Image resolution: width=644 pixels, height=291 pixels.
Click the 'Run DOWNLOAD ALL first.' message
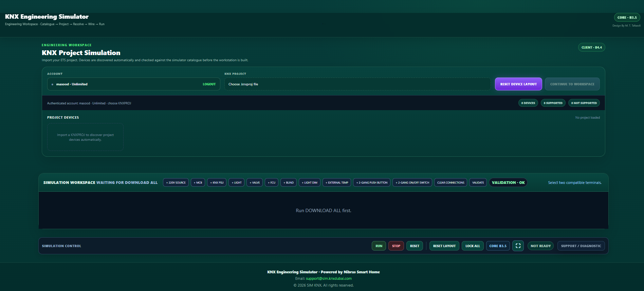pyautogui.click(x=324, y=210)
